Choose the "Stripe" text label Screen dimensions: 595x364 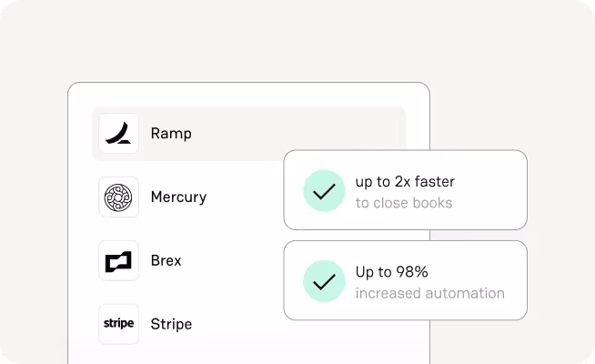pos(171,324)
